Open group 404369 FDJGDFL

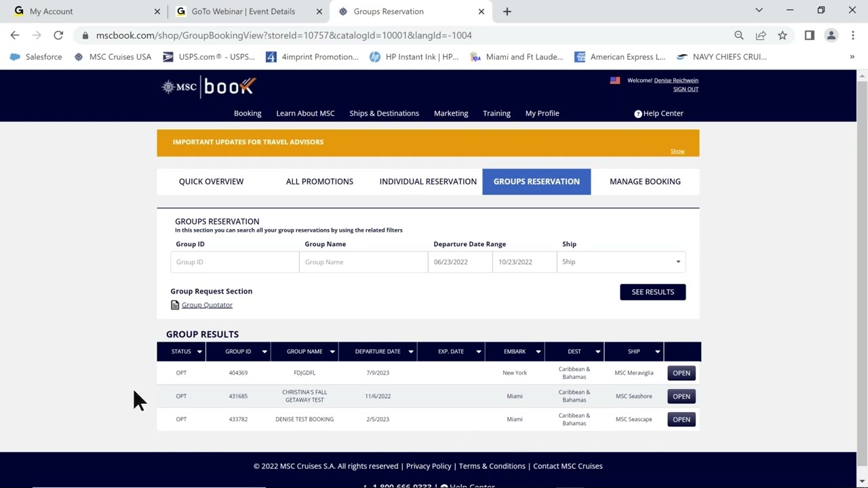(682, 373)
